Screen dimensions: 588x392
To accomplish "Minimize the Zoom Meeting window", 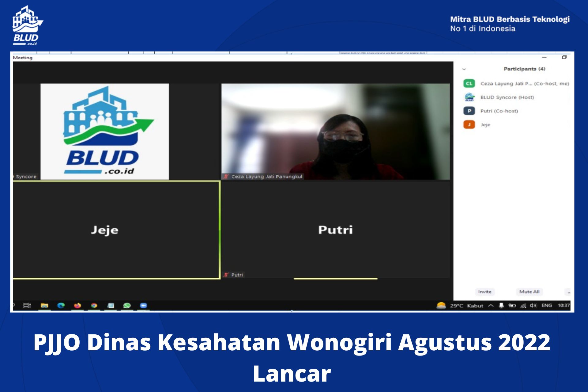I will [544, 57].
